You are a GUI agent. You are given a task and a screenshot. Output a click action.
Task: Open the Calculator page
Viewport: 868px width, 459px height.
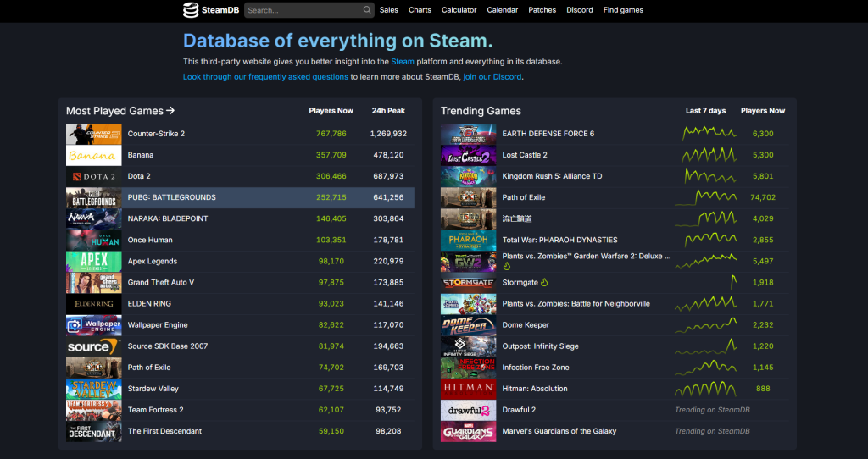pos(459,10)
